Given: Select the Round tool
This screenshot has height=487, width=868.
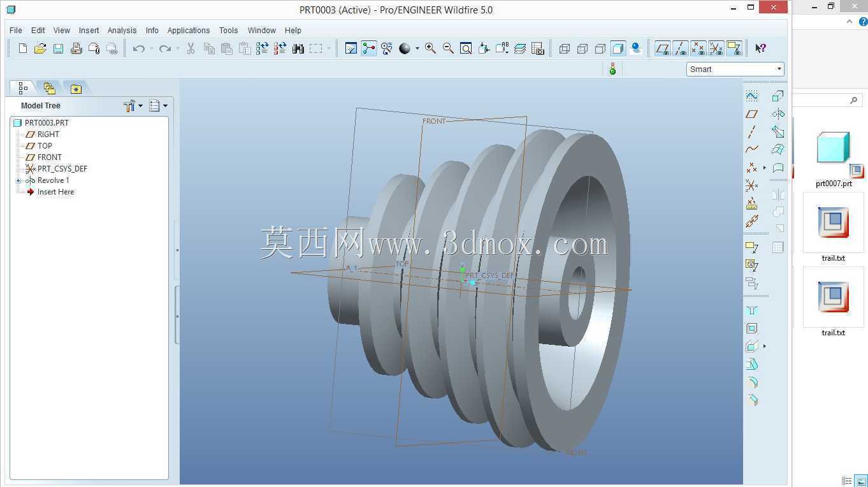Looking at the screenshot, I should coord(752,382).
